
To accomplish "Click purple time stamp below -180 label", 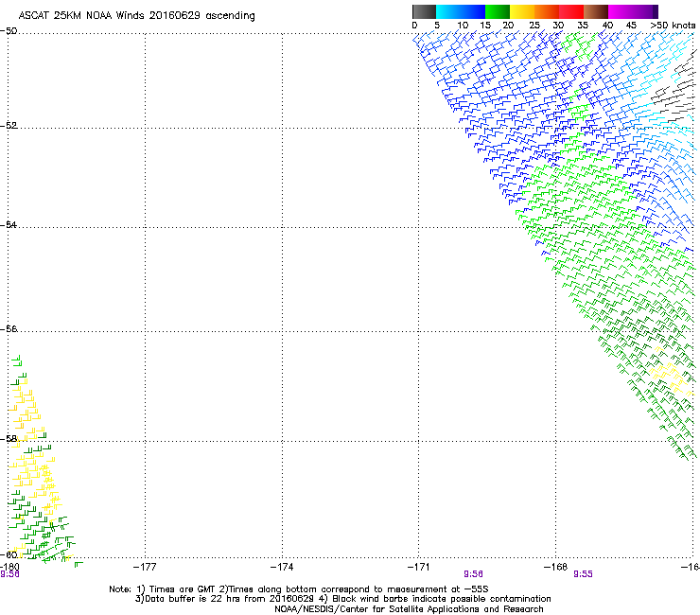I will tap(9, 574).
